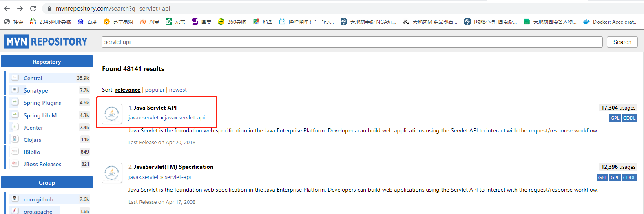The height and width of the screenshot is (214, 644).
Task: Open the javax.servlet-api artifact link
Action: (x=185, y=118)
